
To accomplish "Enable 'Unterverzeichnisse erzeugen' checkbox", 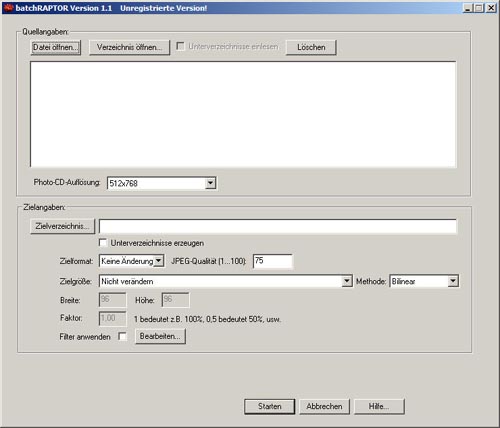I will click(103, 243).
